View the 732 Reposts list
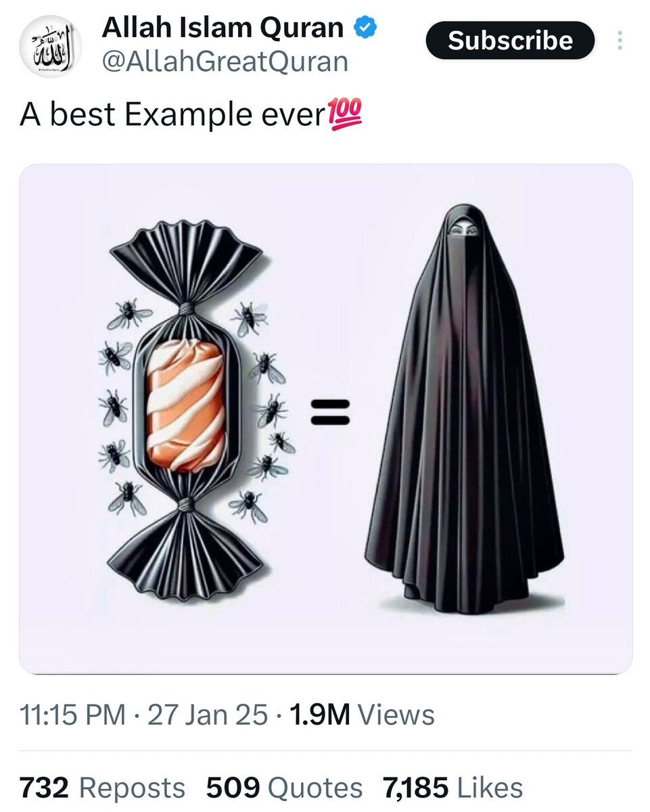The height and width of the screenshot is (812, 650). pos(102,788)
